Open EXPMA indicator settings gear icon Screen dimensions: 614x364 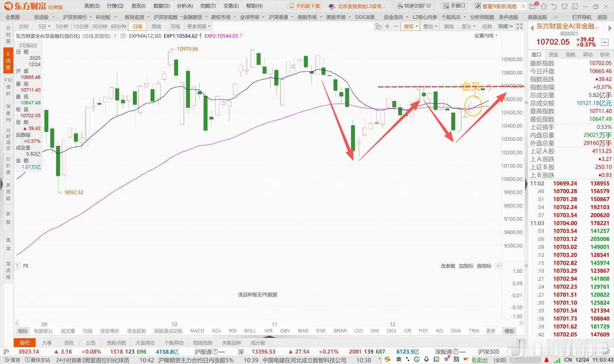click(x=123, y=36)
